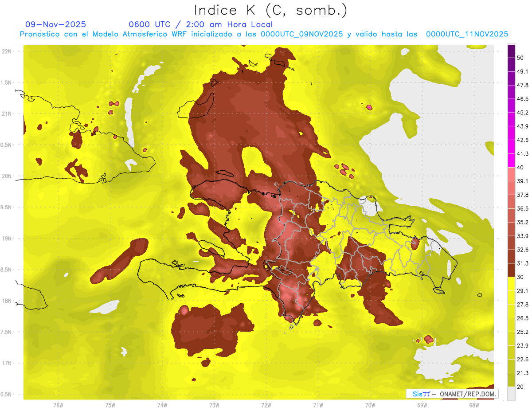Screen dimensions: 532x411
Task: Click the '76W' longitude label
Action: [x=58, y=405]
